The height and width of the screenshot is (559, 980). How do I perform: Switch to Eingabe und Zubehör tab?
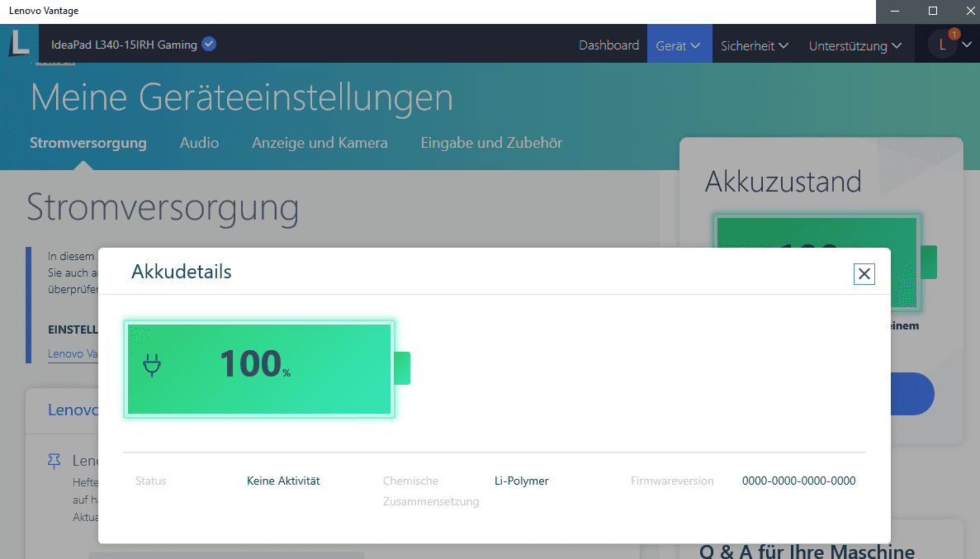click(492, 143)
